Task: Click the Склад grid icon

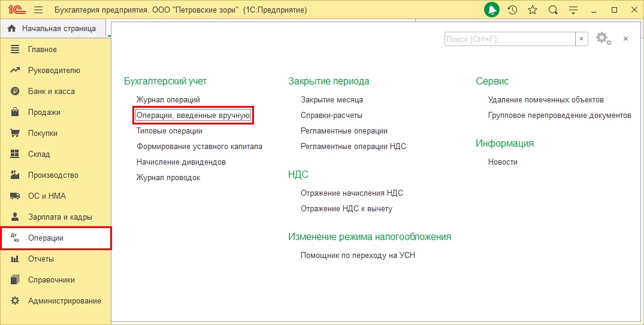Action: coord(15,154)
